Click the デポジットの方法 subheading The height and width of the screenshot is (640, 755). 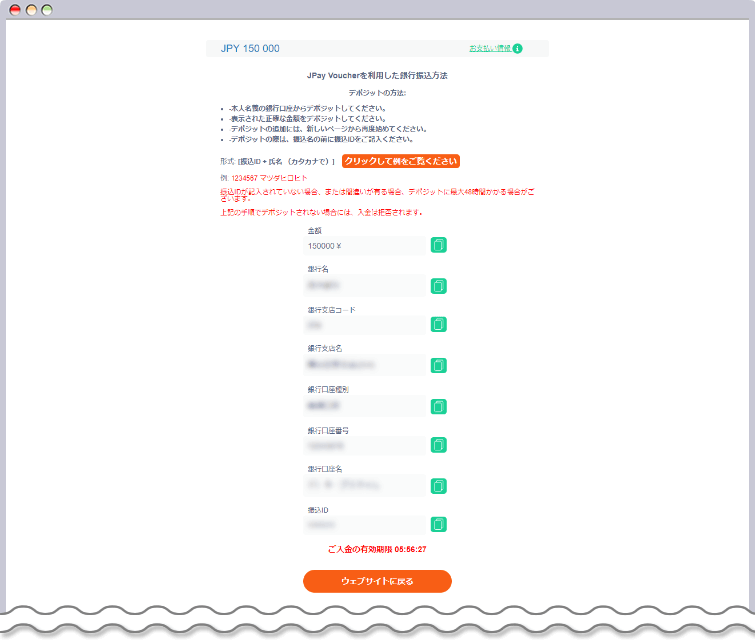377,92
